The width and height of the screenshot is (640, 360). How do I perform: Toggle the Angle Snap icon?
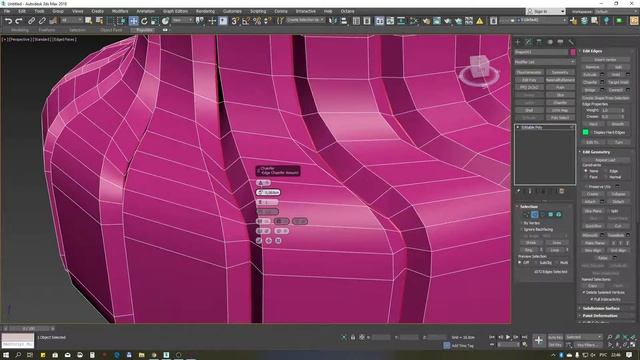246,21
